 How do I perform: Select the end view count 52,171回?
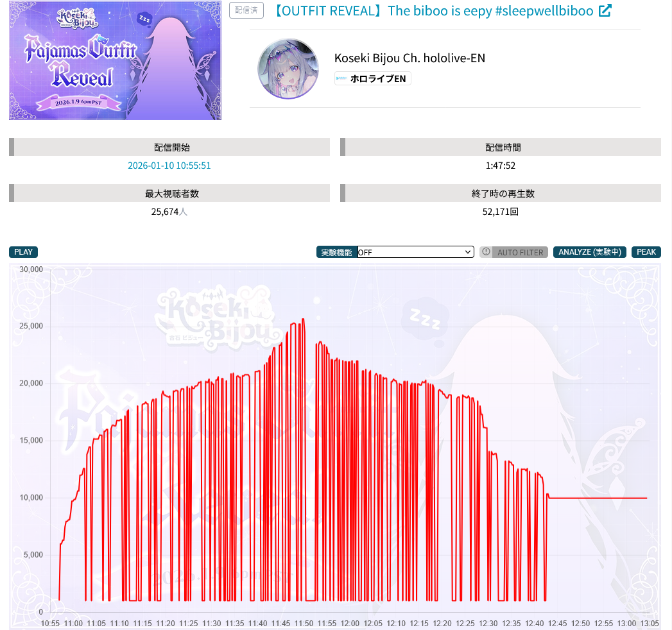click(501, 212)
